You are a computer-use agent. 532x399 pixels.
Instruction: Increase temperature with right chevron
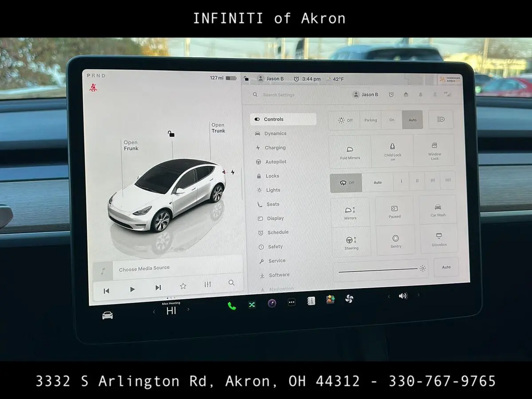(188, 309)
